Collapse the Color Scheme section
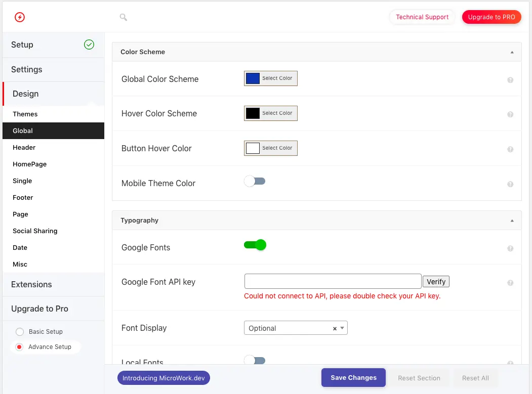This screenshot has height=394, width=532. 512,52
